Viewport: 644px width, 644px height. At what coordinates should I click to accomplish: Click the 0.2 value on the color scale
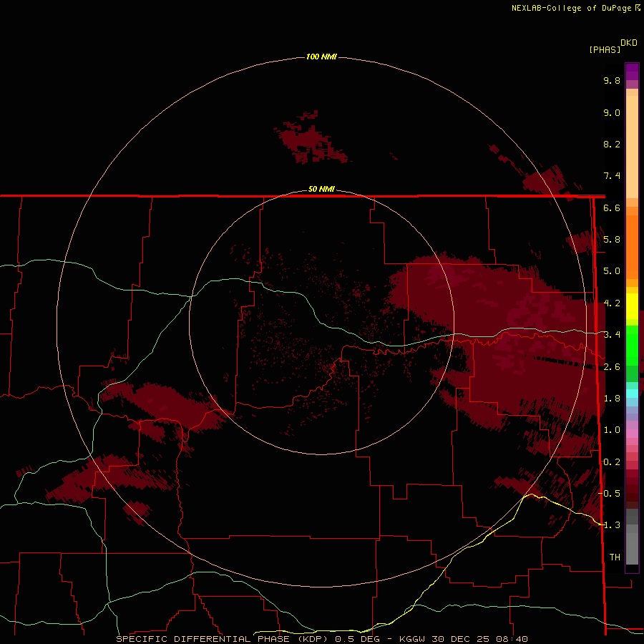coord(612,462)
